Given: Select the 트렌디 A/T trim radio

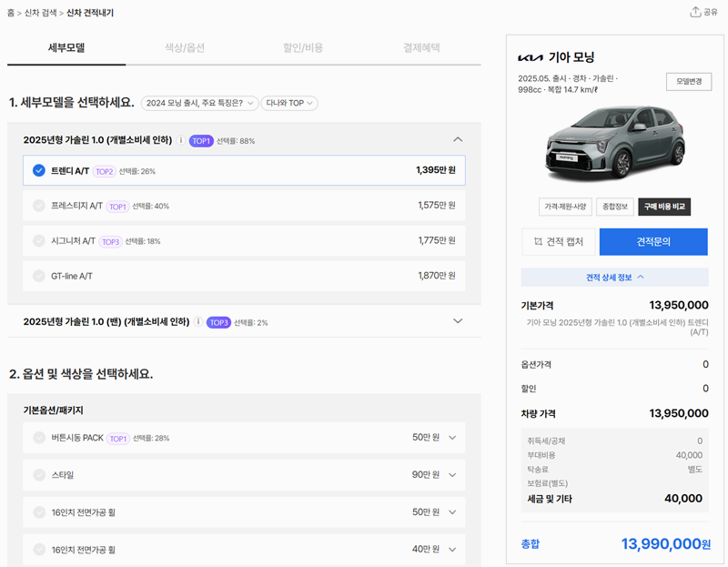Looking at the screenshot, I should 39,170.
